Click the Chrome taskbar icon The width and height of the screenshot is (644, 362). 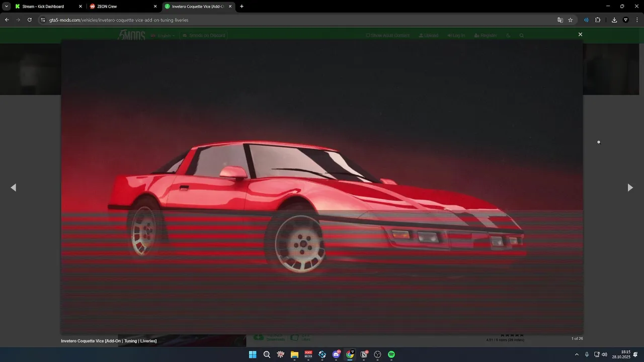point(350,354)
